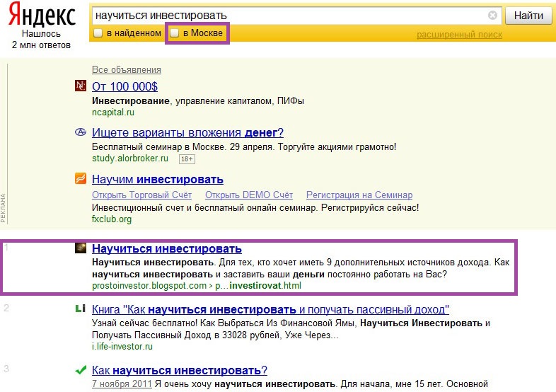Image resolution: width=556 pixels, height=392 pixels.
Task: Click the study.alorbroker.ru URL
Action: (x=130, y=158)
